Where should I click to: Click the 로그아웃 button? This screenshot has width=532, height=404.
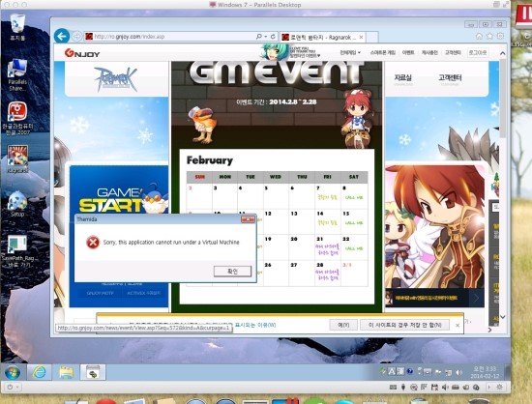pos(478,52)
